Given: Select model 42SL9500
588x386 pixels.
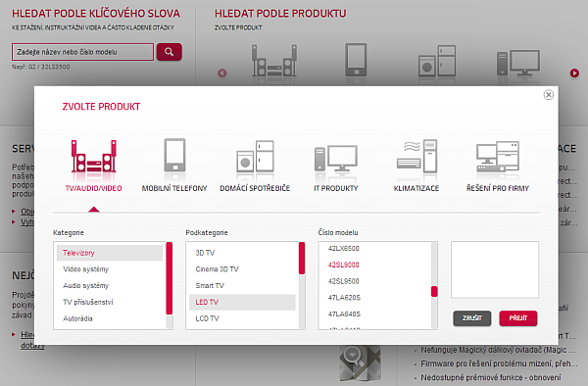Looking at the screenshot, I should (344, 281).
